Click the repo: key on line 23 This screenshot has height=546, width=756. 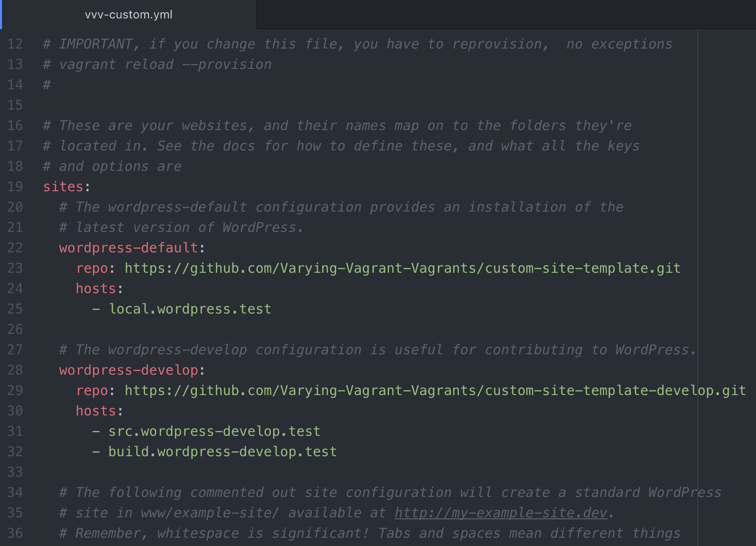tap(92, 268)
